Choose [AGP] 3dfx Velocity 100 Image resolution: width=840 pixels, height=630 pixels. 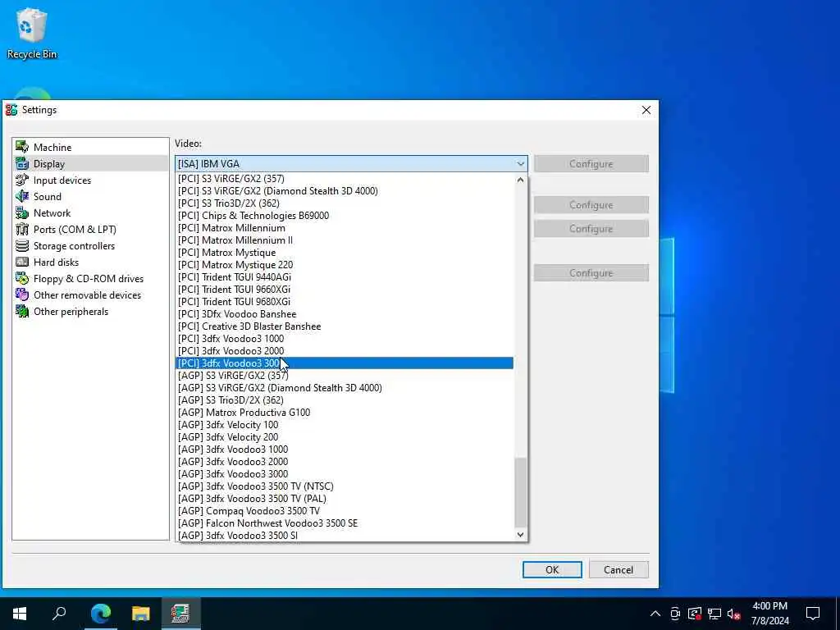[x=345, y=425]
